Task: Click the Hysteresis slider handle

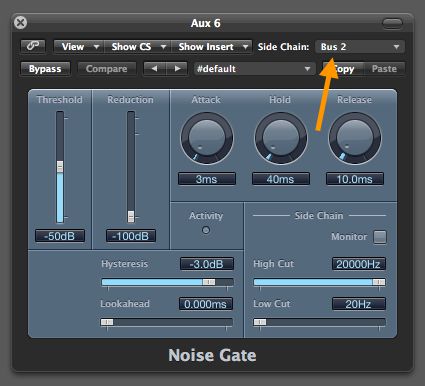Action: point(209,282)
